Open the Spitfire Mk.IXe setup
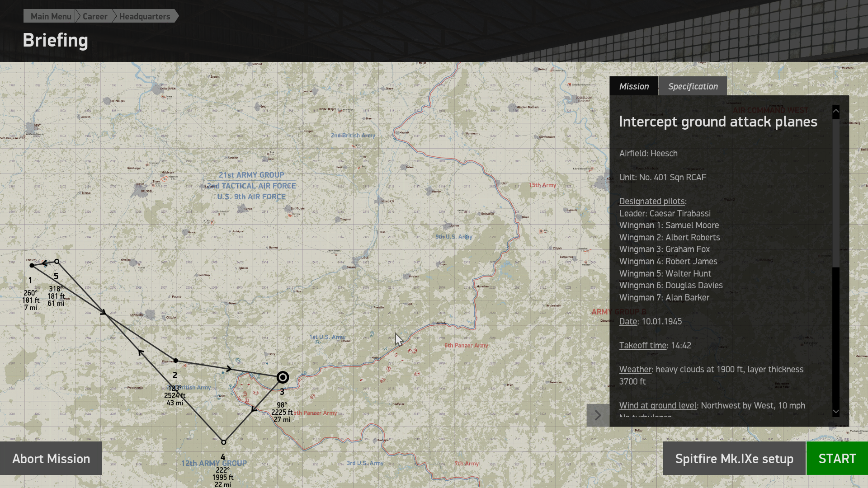 734,459
